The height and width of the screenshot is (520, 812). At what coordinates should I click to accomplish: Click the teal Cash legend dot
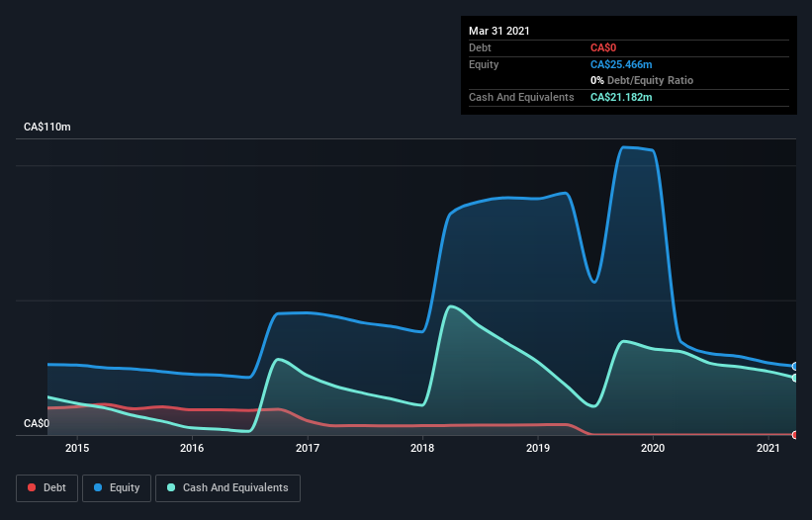(171, 487)
